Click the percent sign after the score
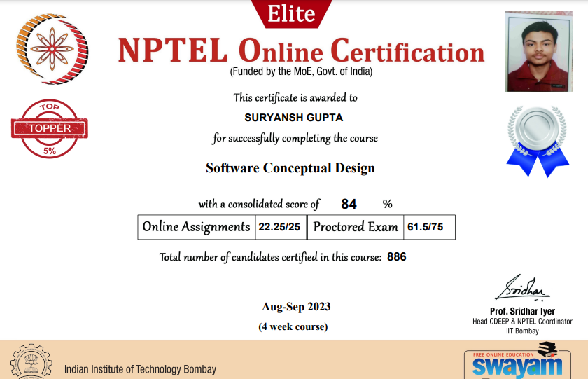This screenshot has width=588, height=379. 387,204
